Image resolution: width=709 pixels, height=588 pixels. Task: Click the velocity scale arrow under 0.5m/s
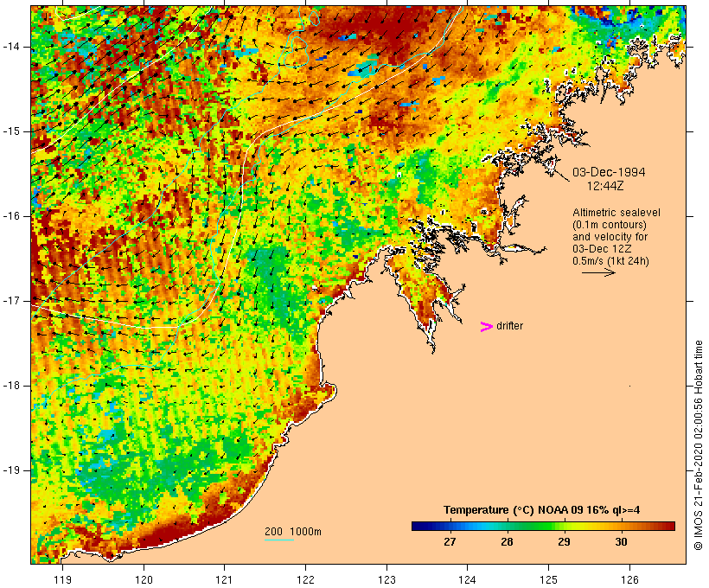pos(598,272)
